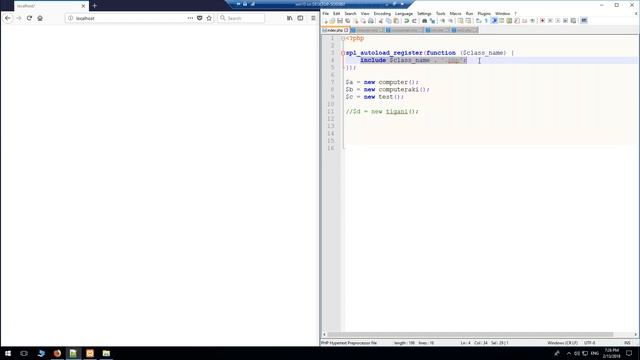The image size is (640, 360).
Task: Go back in the Firefox browser
Action: pos(8,18)
